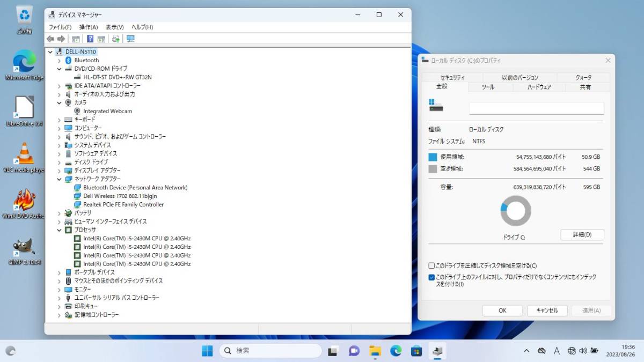
Task: Expand the ディスク ドライブ category
Action: pyautogui.click(x=59, y=162)
